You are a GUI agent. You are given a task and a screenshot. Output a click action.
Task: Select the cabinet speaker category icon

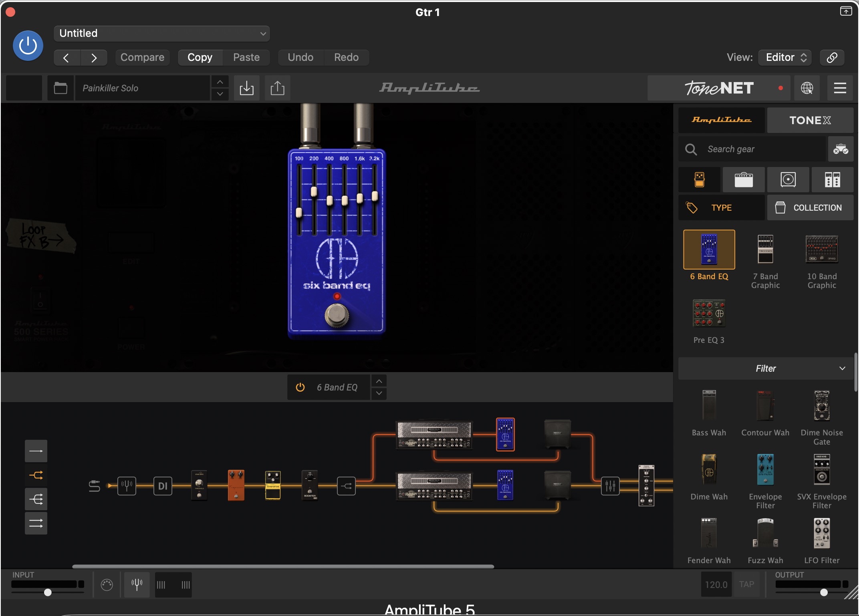[x=788, y=180]
